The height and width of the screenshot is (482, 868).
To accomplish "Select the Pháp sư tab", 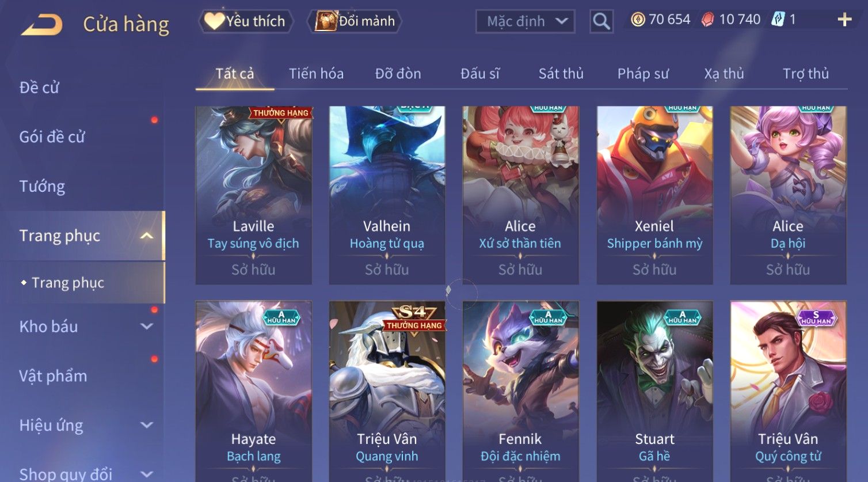I will point(643,74).
